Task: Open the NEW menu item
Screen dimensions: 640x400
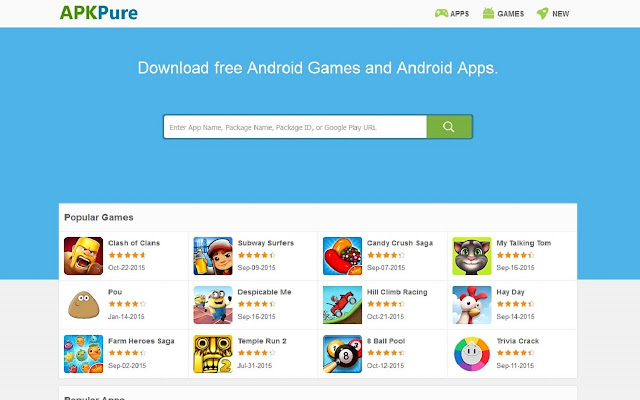Action: pos(553,13)
